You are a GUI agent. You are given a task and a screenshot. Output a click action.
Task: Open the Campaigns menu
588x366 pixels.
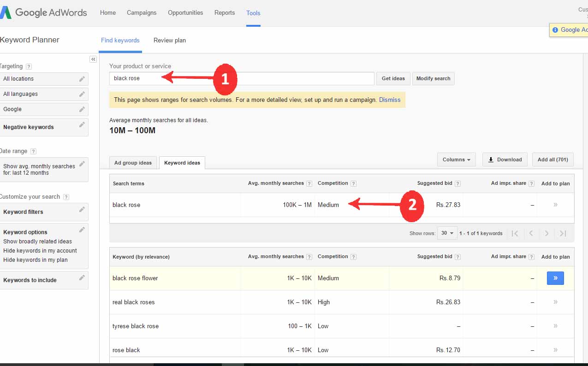click(142, 13)
